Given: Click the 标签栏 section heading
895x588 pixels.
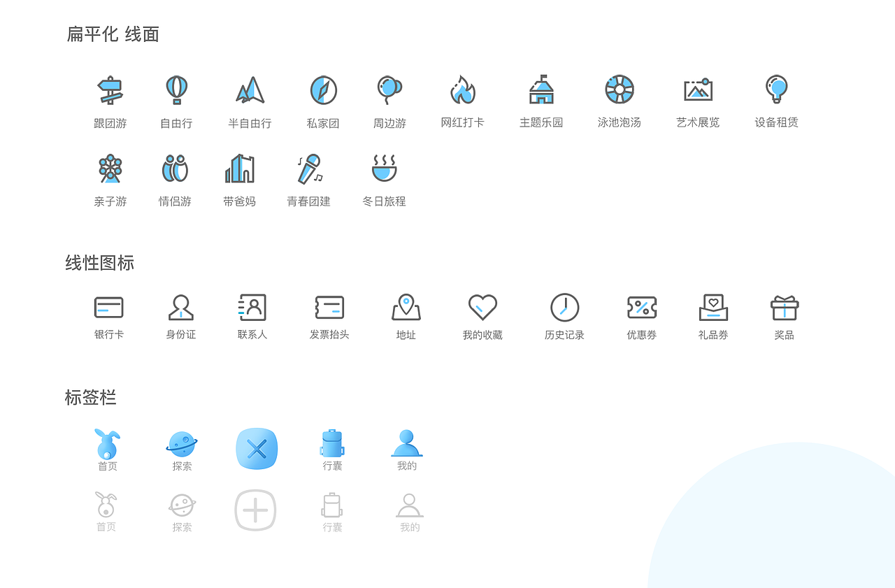Looking at the screenshot, I should coord(91,397).
